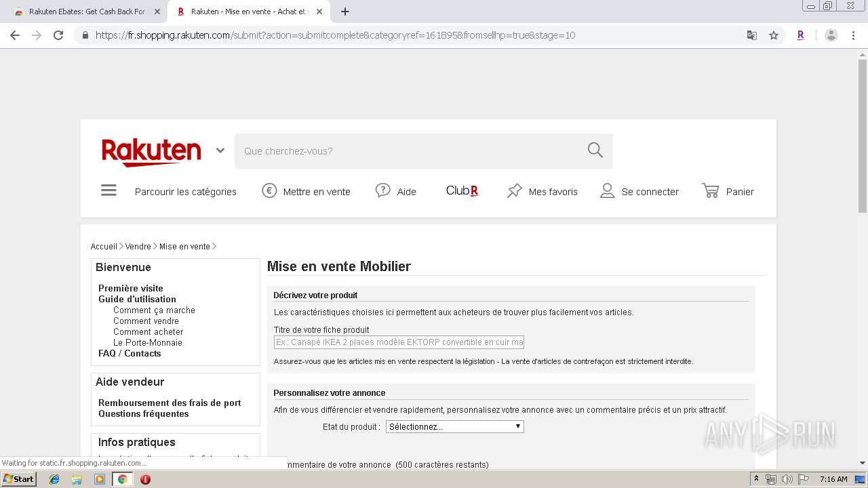Open the media player taskbar icon
Image resolution: width=868 pixels, height=488 pixels.
pyautogui.click(x=100, y=479)
